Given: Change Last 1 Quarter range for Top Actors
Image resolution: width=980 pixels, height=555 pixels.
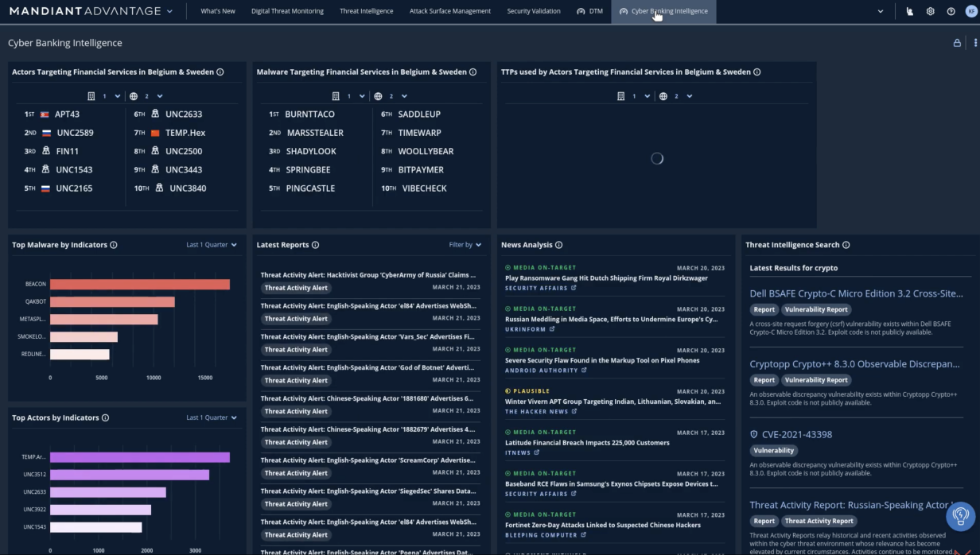Looking at the screenshot, I should (x=212, y=417).
